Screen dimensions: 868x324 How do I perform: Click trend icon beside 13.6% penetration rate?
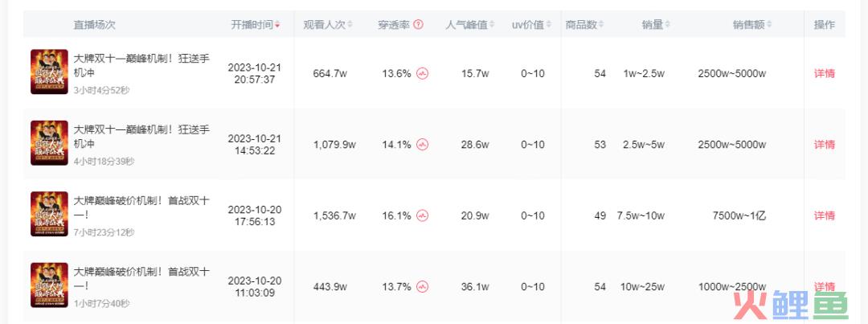pos(423,74)
